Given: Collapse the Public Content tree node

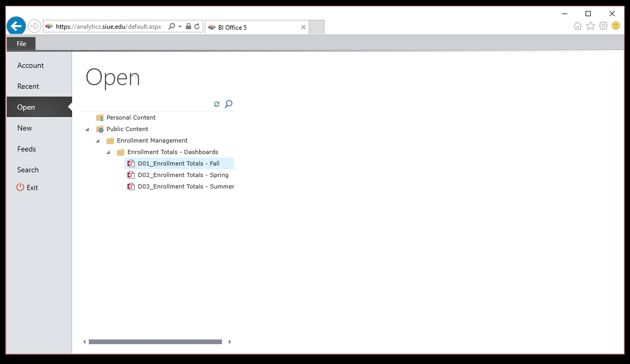Looking at the screenshot, I should point(87,130).
